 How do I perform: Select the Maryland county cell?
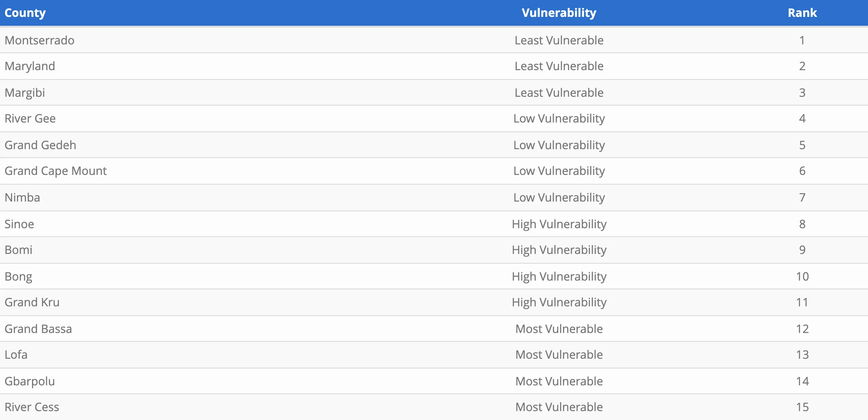(30, 66)
